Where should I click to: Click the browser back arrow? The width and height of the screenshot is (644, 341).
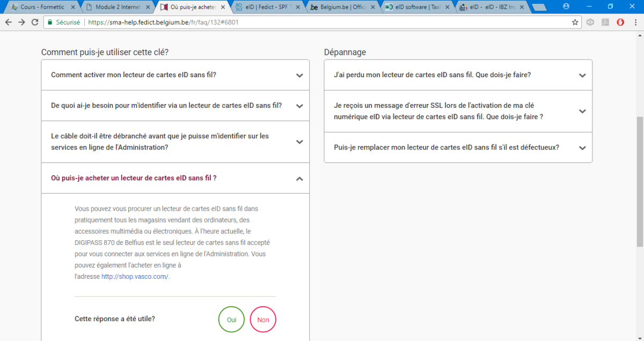(9, 23)
